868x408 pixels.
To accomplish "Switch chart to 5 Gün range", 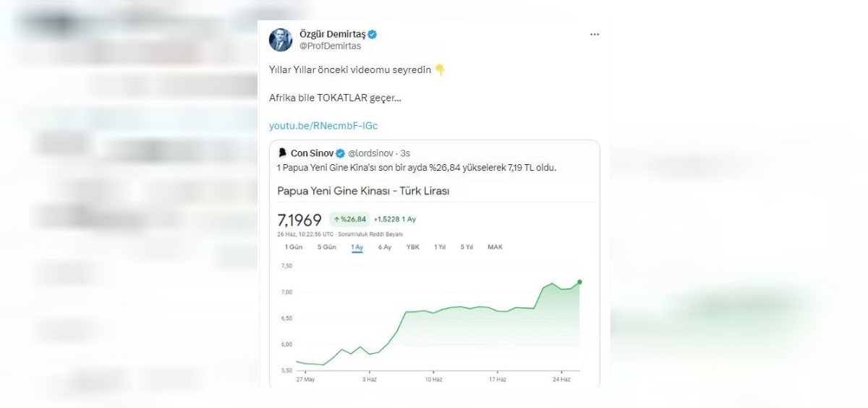I will pos(327,247).
